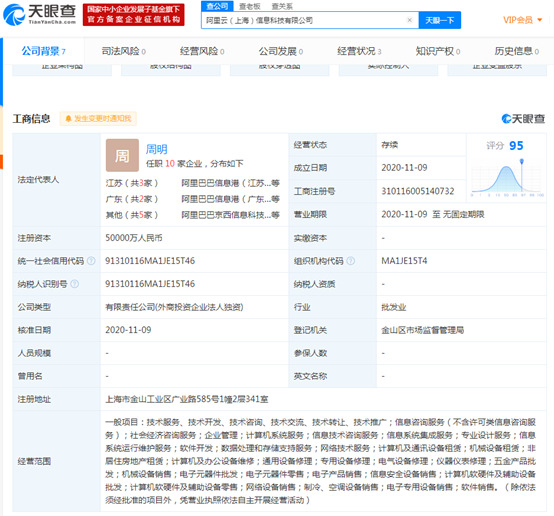The width and height of the screenshot is (554, 516).
Task: Open the 公司背景 tab
Action: pos(43,51)
